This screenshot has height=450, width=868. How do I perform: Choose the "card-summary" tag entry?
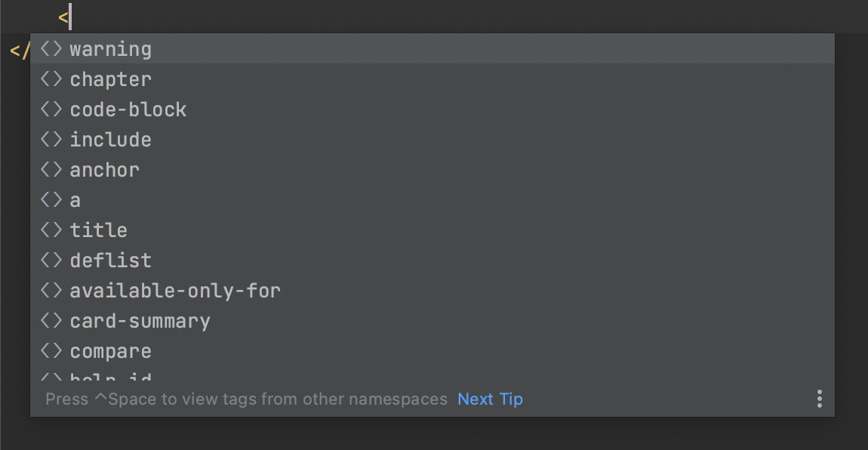(140, 320)
